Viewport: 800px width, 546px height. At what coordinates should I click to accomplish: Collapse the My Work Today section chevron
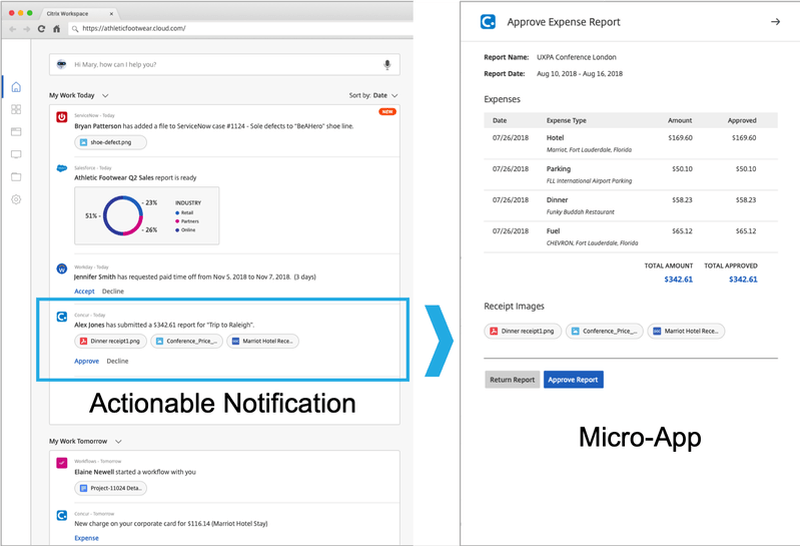tap(104, 95)
